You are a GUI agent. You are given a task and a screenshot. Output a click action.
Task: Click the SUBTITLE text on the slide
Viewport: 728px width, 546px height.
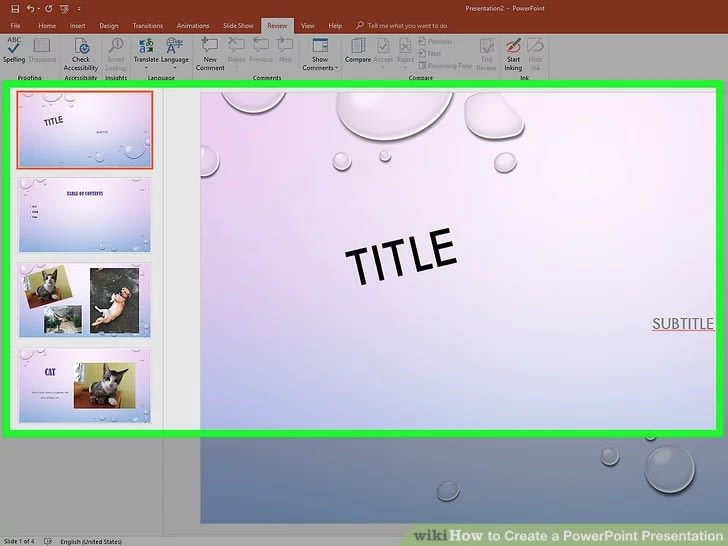[683, 324]
